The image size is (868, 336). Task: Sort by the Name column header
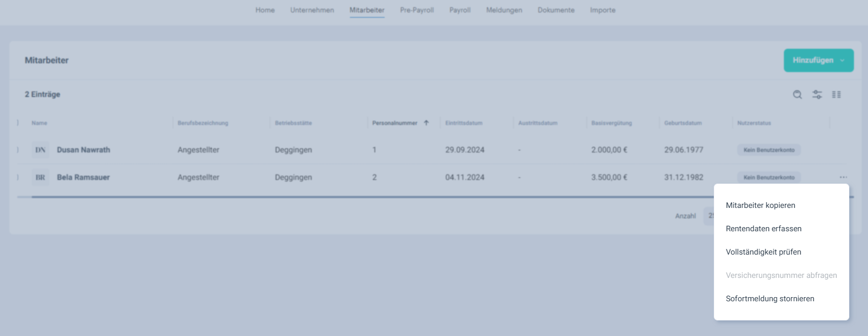[x=39, y=123]
